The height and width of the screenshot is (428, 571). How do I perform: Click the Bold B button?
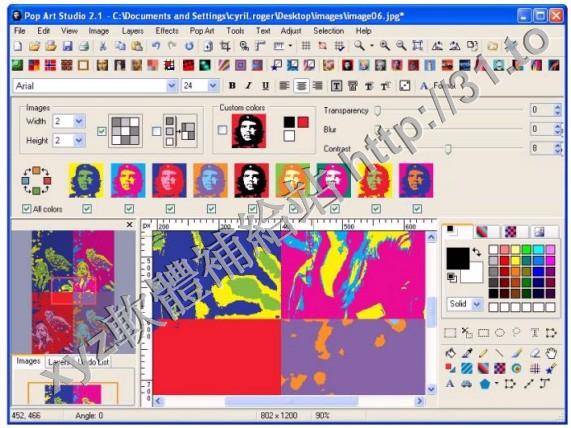(232, 86)
